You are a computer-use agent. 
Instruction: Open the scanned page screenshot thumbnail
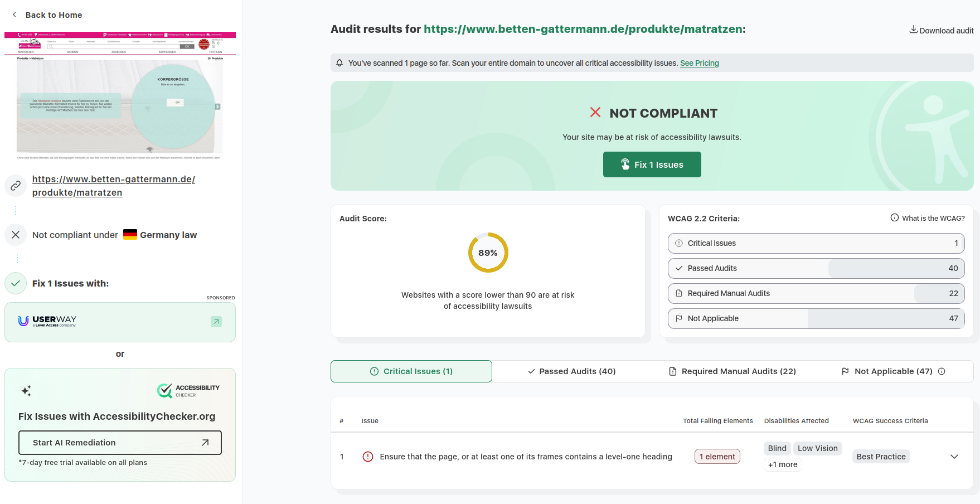(120, 96)
